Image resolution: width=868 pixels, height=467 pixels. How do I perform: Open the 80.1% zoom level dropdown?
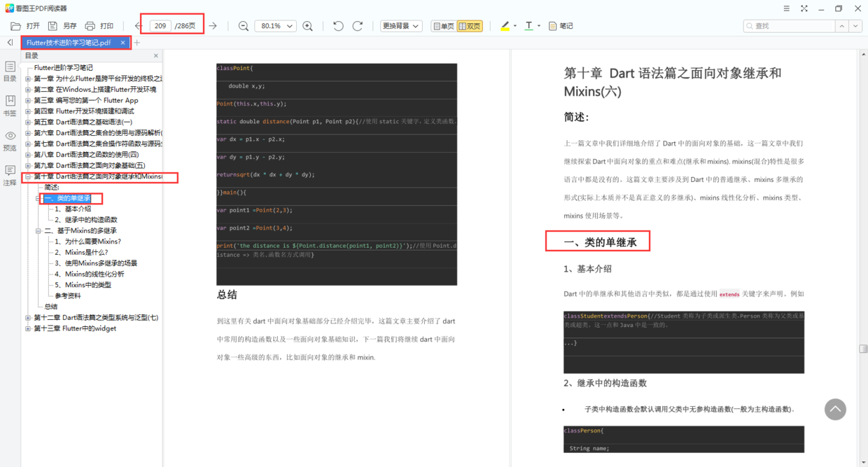point(275,26)
